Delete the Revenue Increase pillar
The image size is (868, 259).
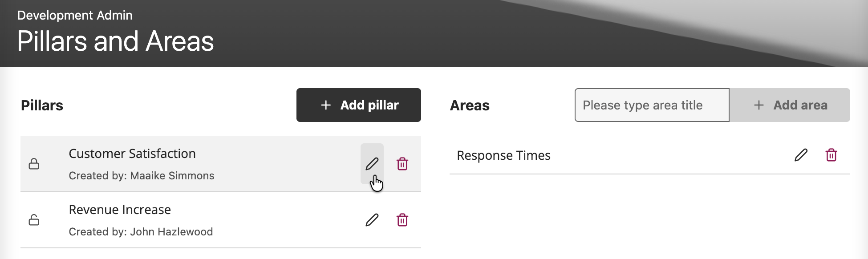click(402, 220)
